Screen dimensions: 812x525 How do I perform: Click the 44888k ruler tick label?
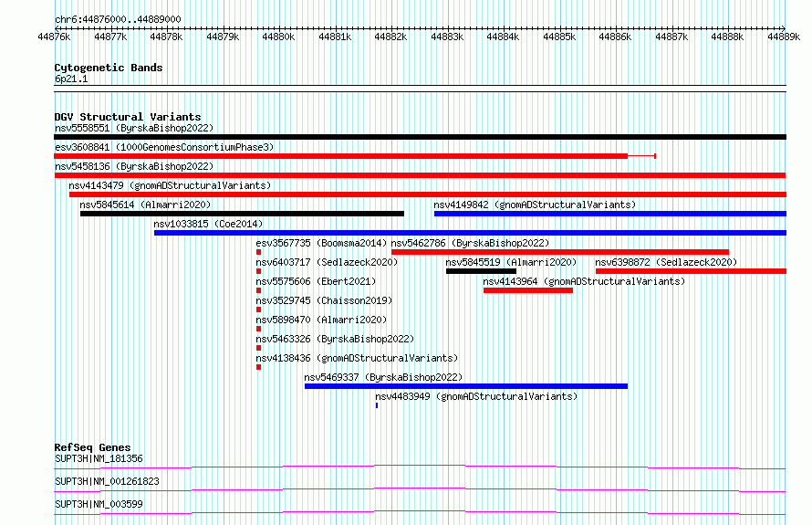pos(727,37)
